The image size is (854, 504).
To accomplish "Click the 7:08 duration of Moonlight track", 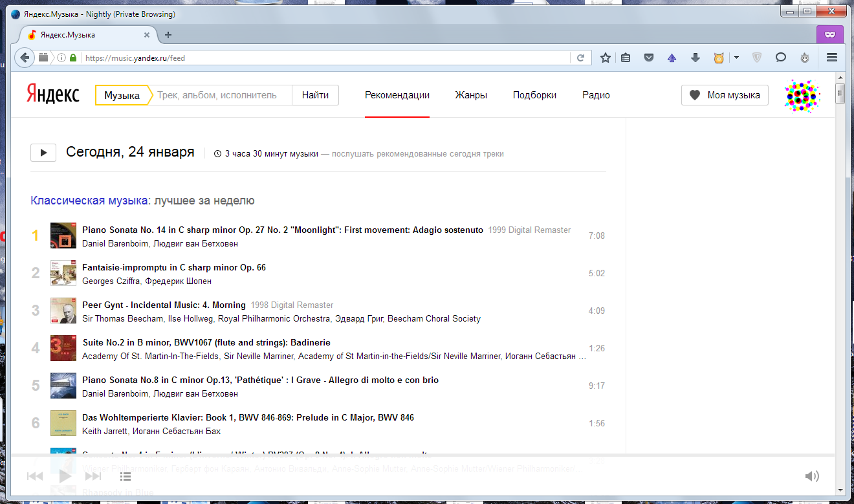I will pos(597,236).
